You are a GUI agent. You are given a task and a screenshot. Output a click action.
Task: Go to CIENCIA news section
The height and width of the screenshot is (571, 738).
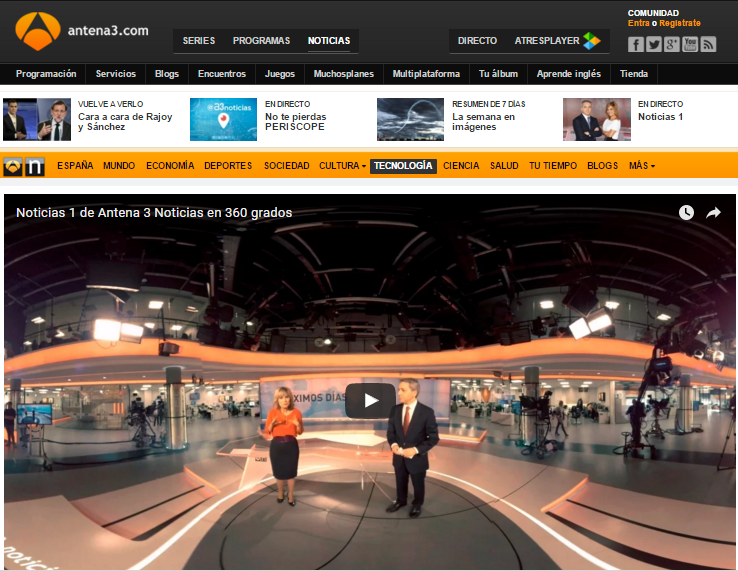(x=461, y=166)
